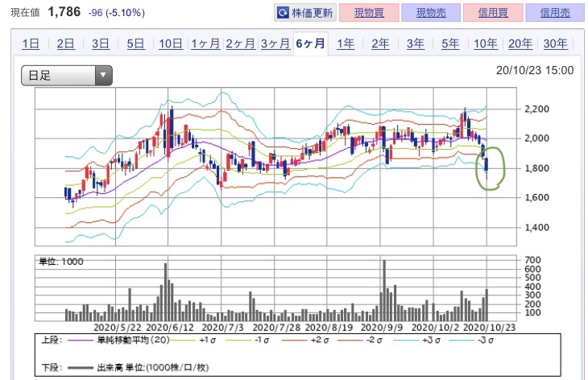
Task: Open the 信用買 link
Action: click(493, 13)
